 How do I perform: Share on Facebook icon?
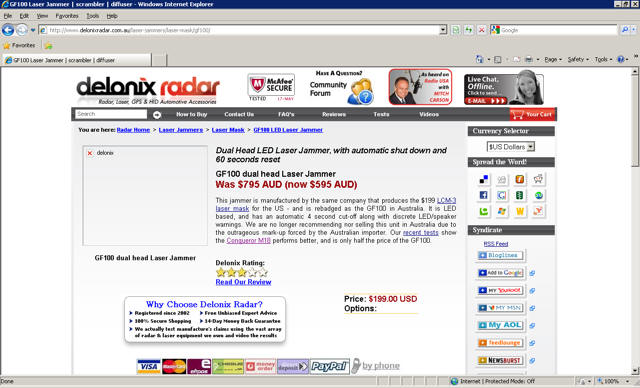483,195
